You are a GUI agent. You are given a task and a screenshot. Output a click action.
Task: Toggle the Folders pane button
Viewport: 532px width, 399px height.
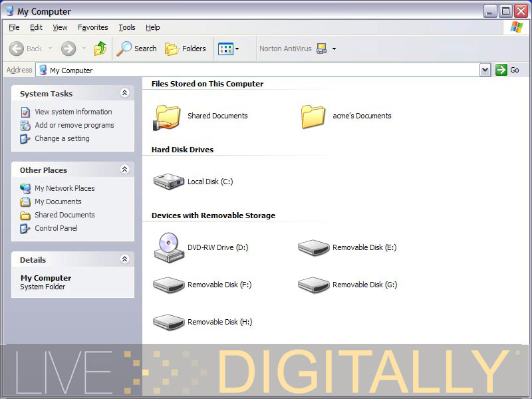click(186, 49)
